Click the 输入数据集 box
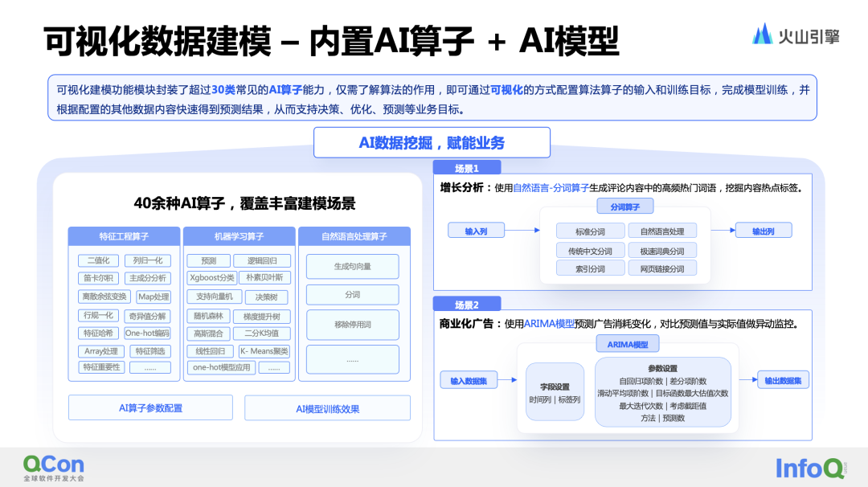The width and height of the screenshot is (868, 487). pyautogui.click(x=469, y=381)
